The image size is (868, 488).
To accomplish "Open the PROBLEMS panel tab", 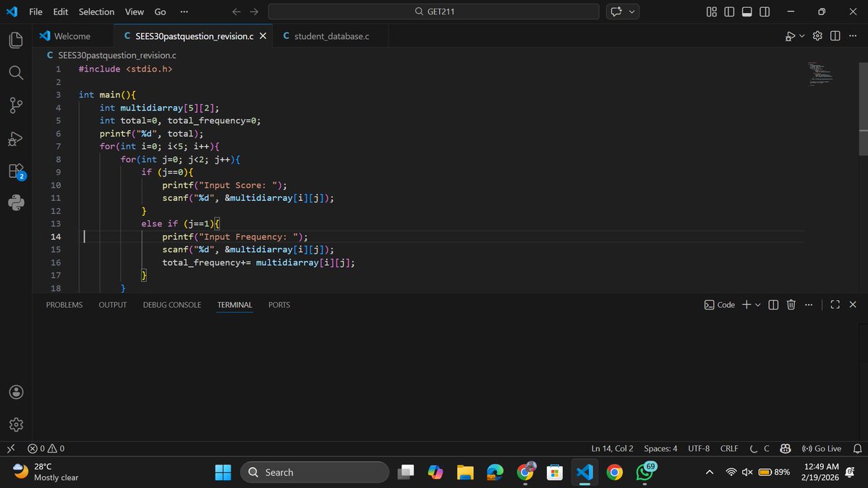I will coord(64,305).
